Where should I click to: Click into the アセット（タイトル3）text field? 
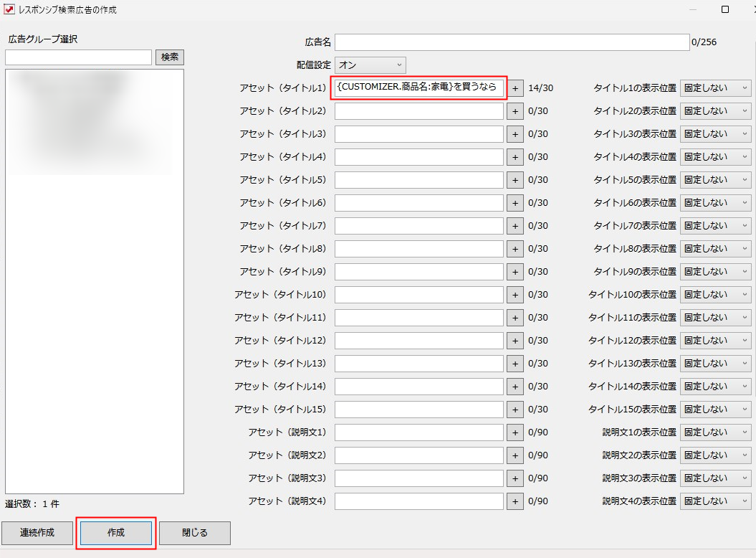(419, 134)
